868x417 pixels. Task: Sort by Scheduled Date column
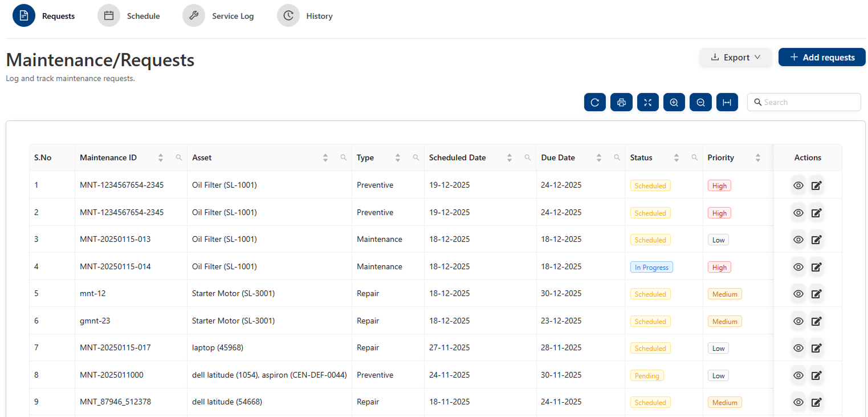pyautogui.click(x=509, y=158)
